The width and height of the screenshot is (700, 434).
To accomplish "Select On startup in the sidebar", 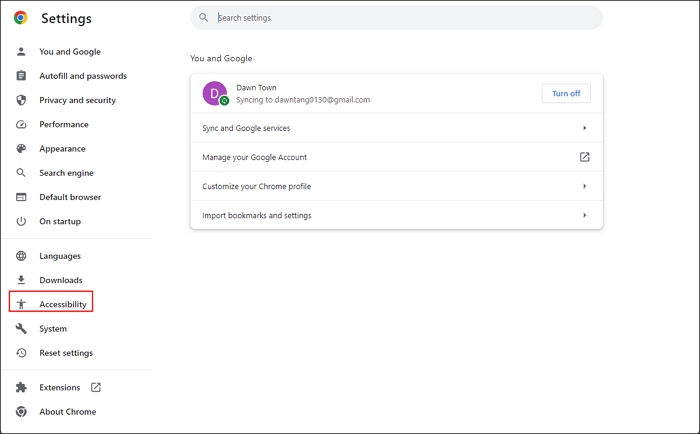I will click(60, 221).
